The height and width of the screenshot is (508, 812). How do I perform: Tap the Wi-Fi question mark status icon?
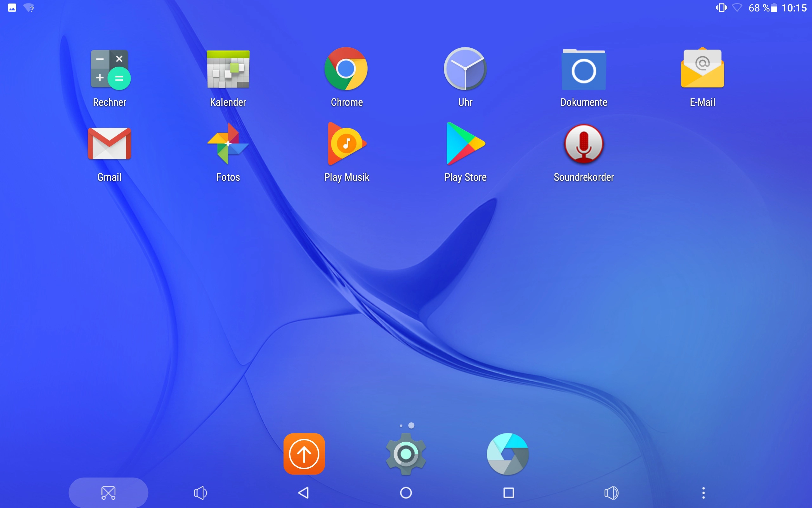click(29, 8)
